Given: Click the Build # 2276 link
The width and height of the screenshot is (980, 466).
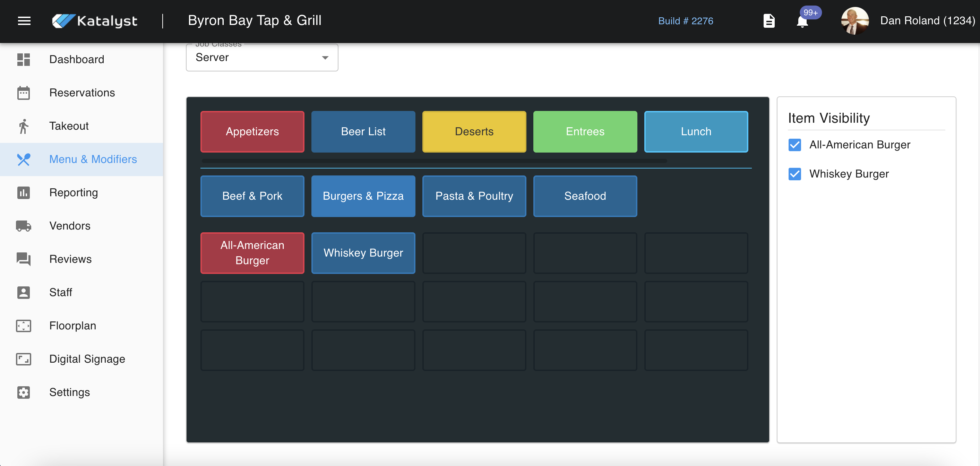Looking at the screenshot, I should point(686,21).
